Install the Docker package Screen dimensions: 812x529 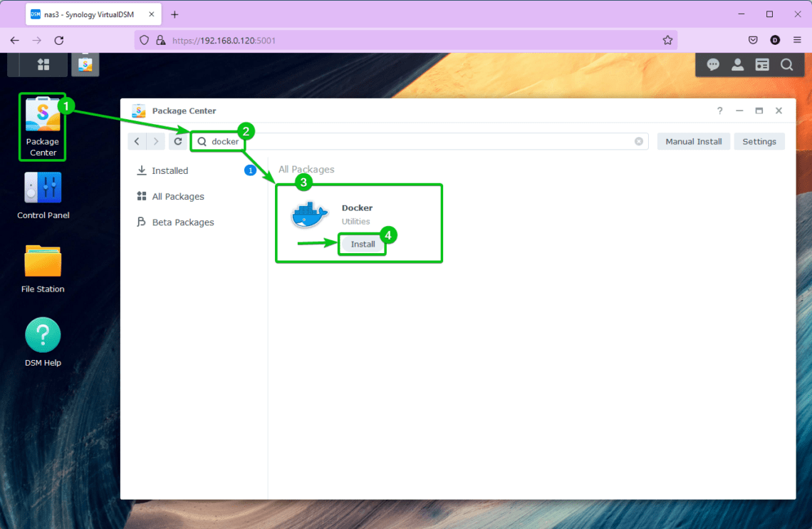[x=362, y=244]
